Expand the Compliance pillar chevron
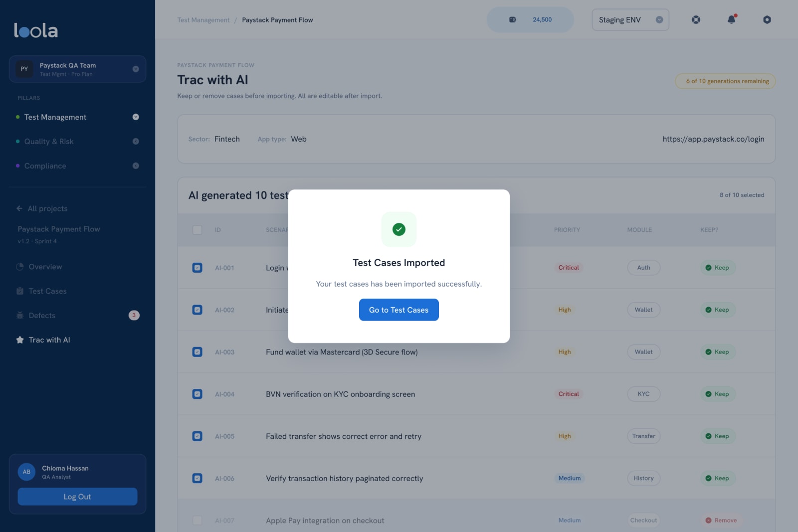 (x=136, y=166)
